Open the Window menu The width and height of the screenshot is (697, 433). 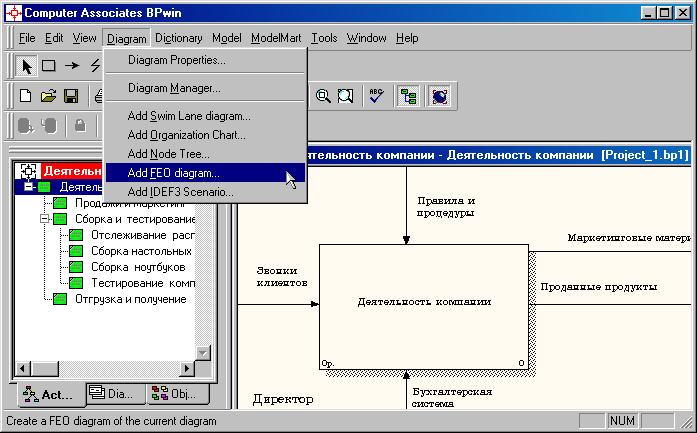pyautogui.click(x=367, y=38)
